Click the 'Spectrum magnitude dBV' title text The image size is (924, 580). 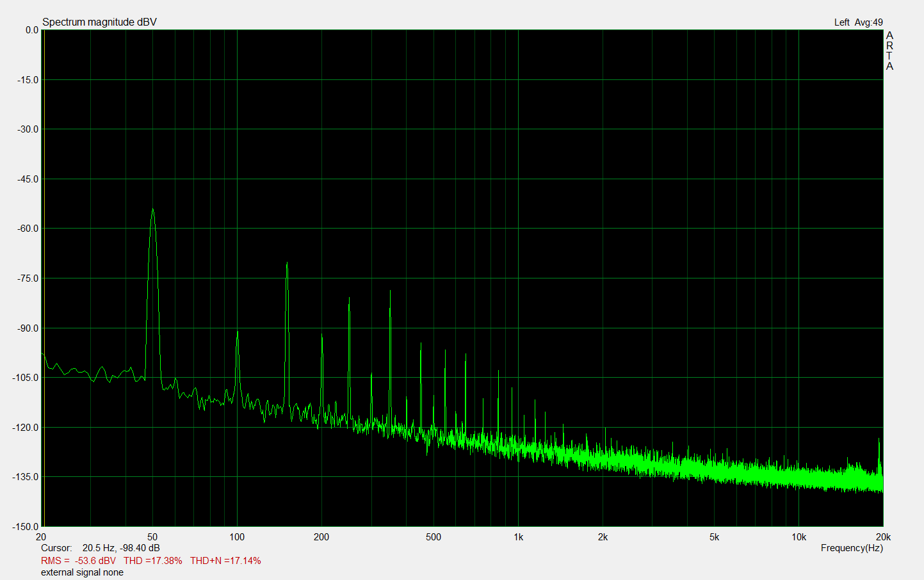(x=99, y=22)
